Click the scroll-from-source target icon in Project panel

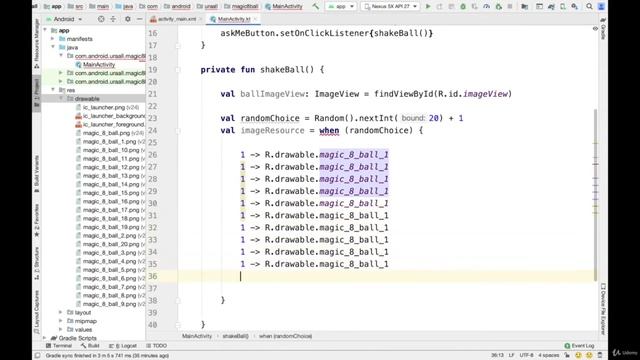[101, 19]
